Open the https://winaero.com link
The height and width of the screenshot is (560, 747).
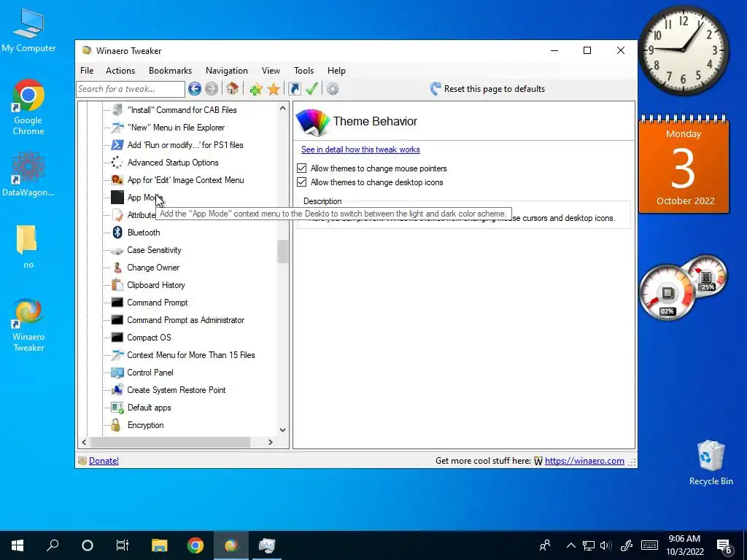[x=584, y=461]
